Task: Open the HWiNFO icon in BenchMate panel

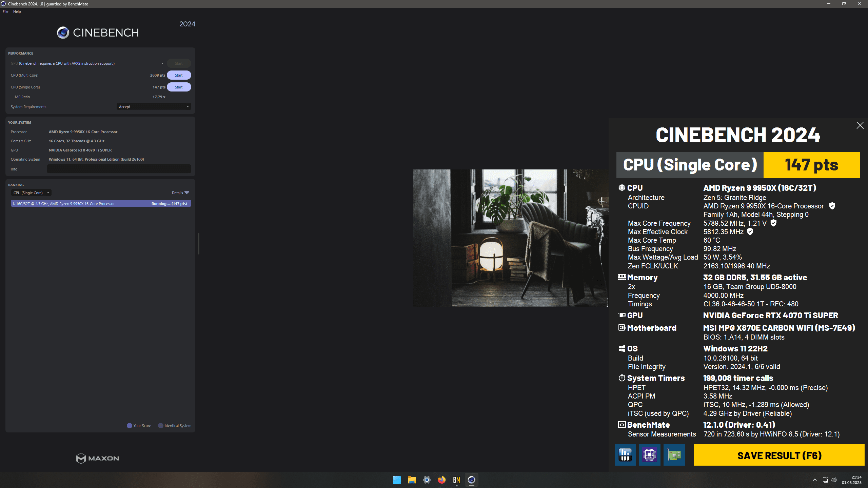Action: (625, 455)
